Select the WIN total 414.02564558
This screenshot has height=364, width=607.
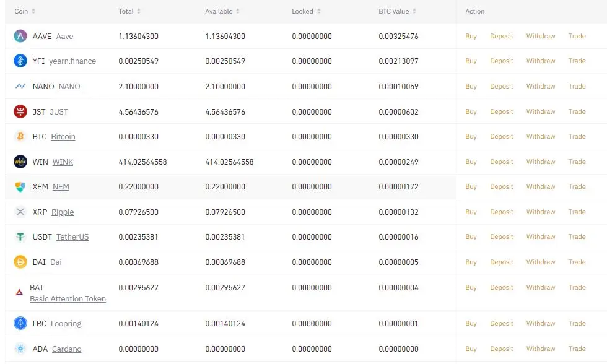click(x=142, y=162)
